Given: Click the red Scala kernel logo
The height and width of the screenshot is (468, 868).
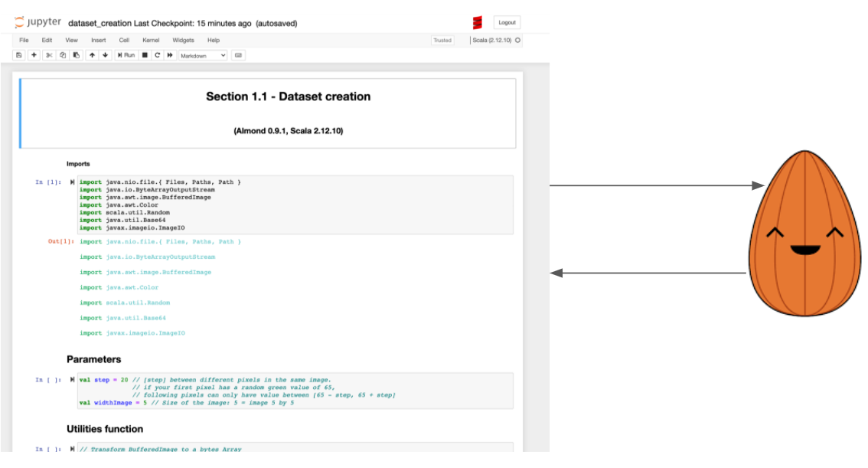Looking at the screenshot, I should [x=477, y=23].
